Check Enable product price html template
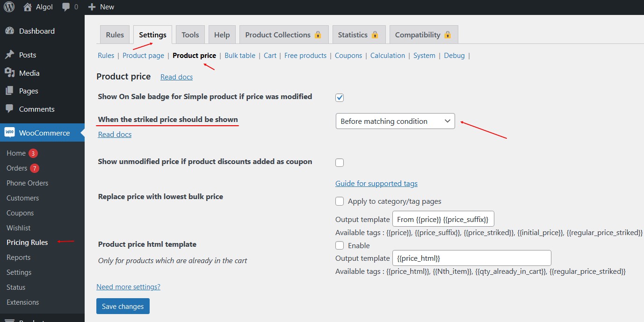 [340, 245]
